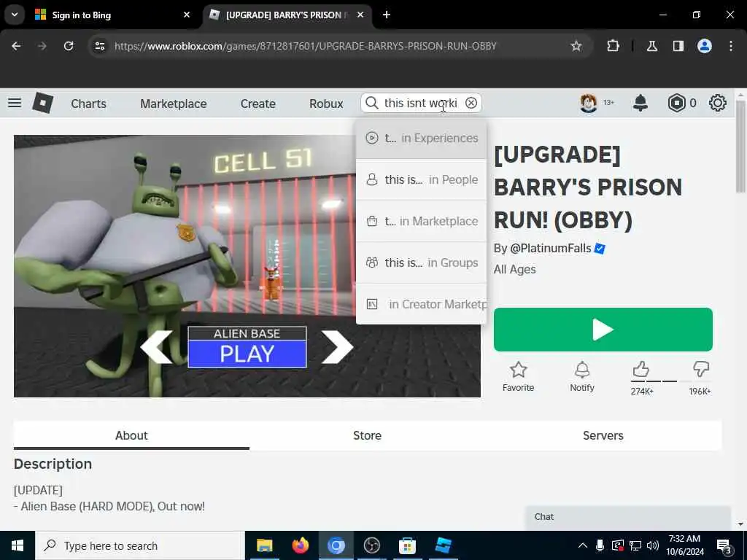Click the Roblox logo home icon
This screenshot has width=747, height=560.
coord(42,103)
